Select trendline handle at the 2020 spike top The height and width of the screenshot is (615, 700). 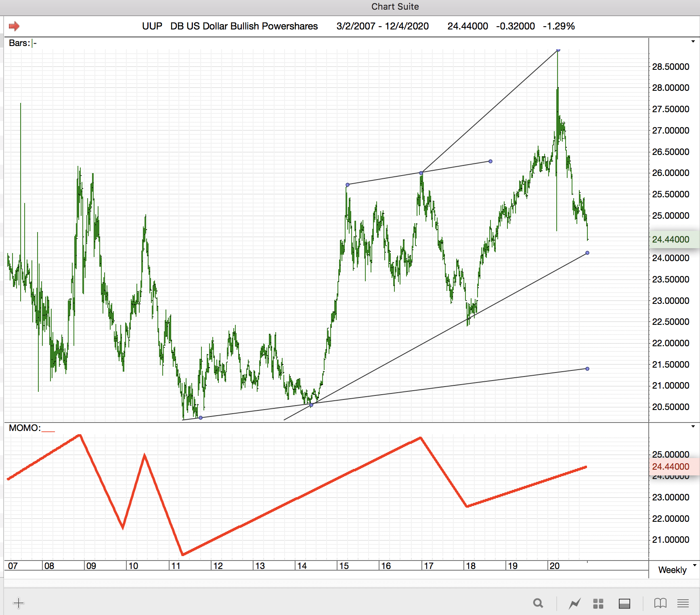click(x=558, y=50)
